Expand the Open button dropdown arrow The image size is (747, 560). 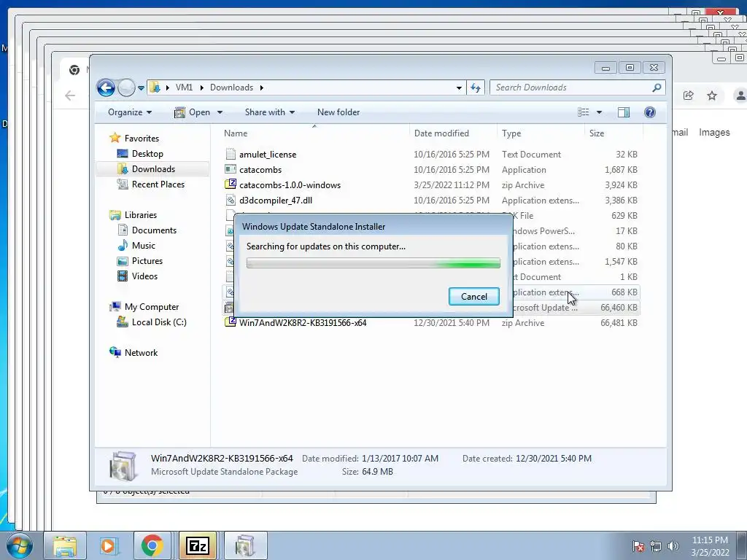220,112
